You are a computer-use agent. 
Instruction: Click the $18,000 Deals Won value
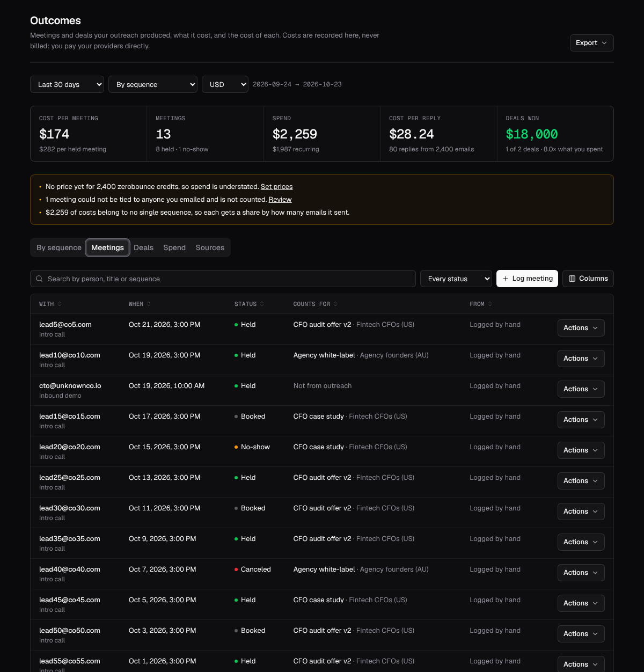coord(532,134)
